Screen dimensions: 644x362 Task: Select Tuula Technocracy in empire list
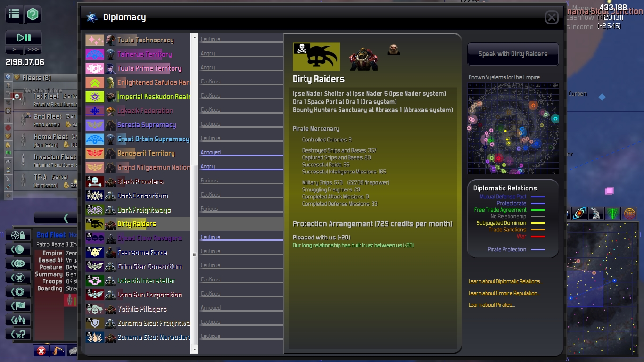pos(138,40)
